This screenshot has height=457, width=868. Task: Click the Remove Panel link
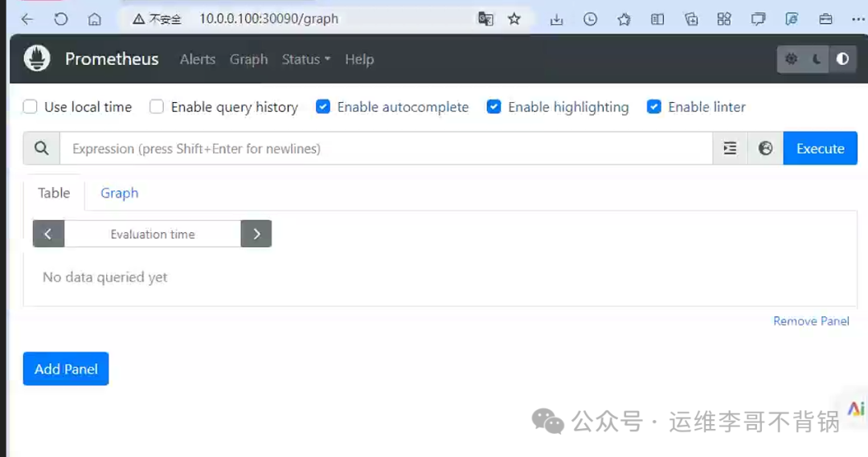point(811,321)
